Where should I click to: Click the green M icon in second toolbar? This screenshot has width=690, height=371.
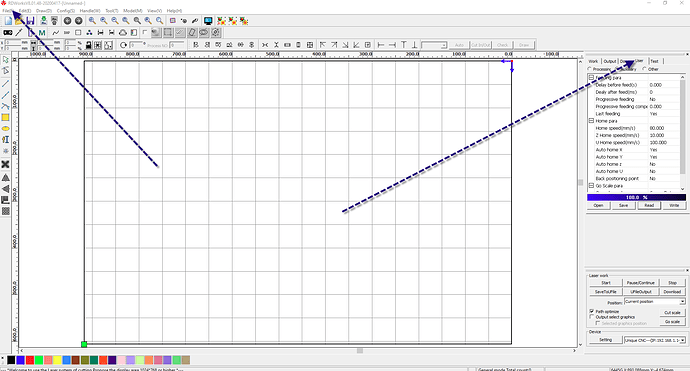[x=42, y=33]
